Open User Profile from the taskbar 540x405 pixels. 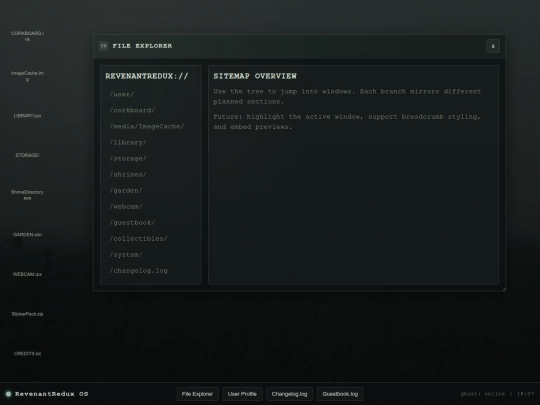tap(242, 394)
